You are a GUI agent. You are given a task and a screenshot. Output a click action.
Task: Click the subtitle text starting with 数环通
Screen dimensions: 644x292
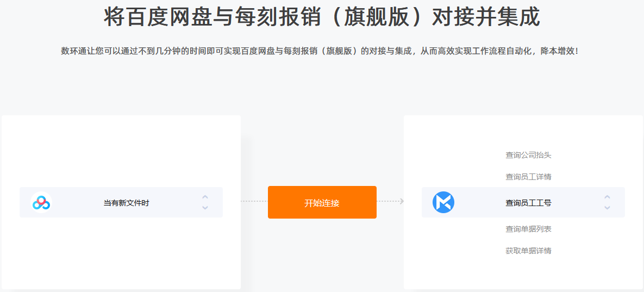point(320,51)
